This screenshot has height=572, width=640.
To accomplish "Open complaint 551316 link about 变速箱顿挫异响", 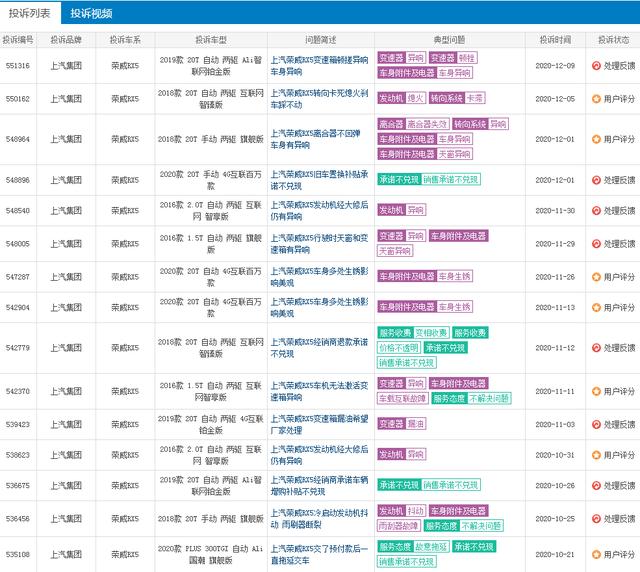I will [319, 66].
